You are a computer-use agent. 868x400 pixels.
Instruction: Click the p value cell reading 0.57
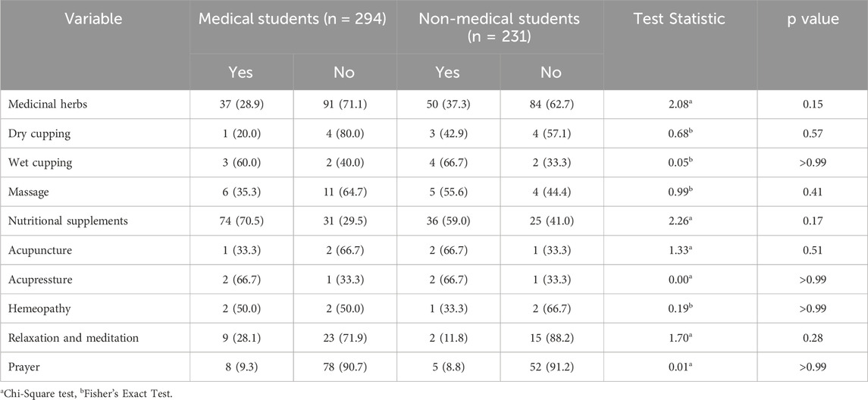(x=812, y=134)
